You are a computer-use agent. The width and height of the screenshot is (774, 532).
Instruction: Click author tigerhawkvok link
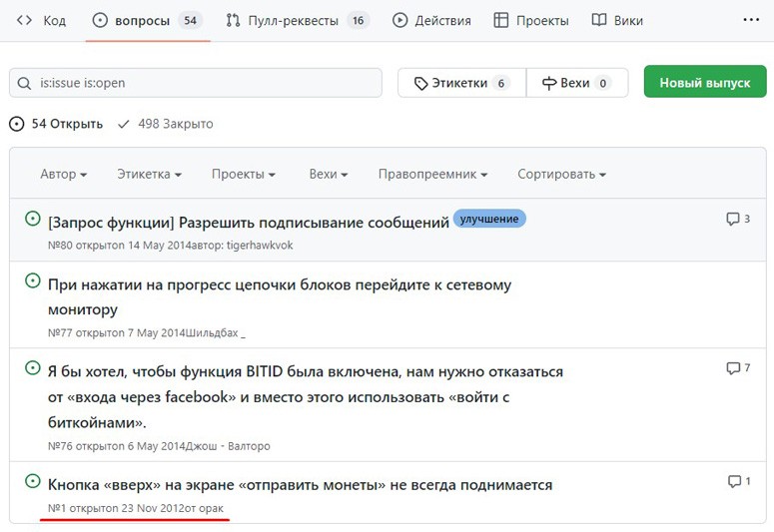coord(260,246)
